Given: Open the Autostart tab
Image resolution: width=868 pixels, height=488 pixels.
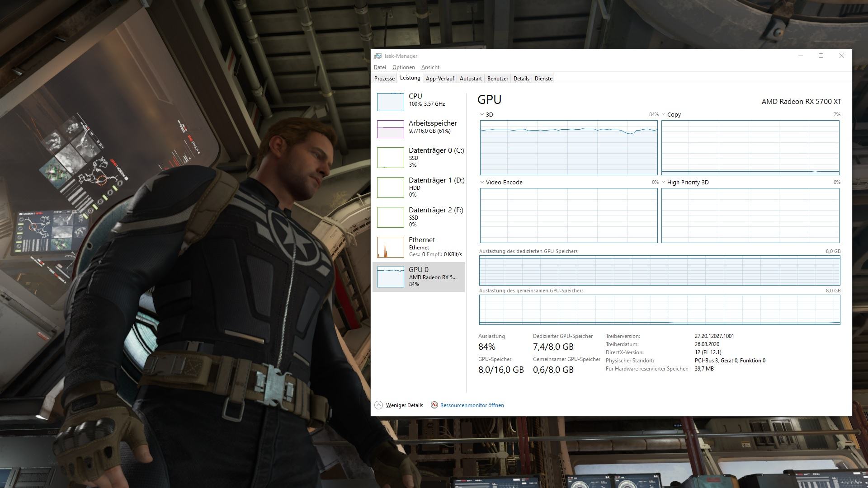Looking at the screenshot, I should click(471, 79).
